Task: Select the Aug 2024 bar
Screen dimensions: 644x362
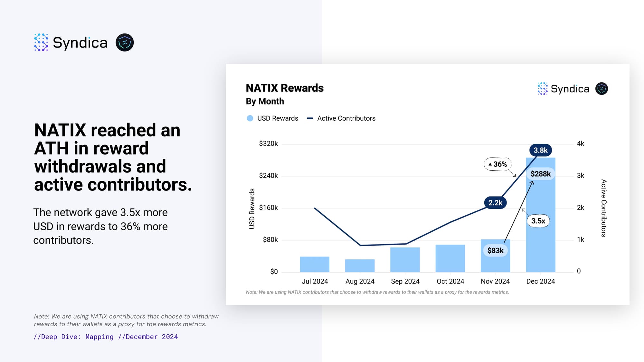Action: (360, 265)
